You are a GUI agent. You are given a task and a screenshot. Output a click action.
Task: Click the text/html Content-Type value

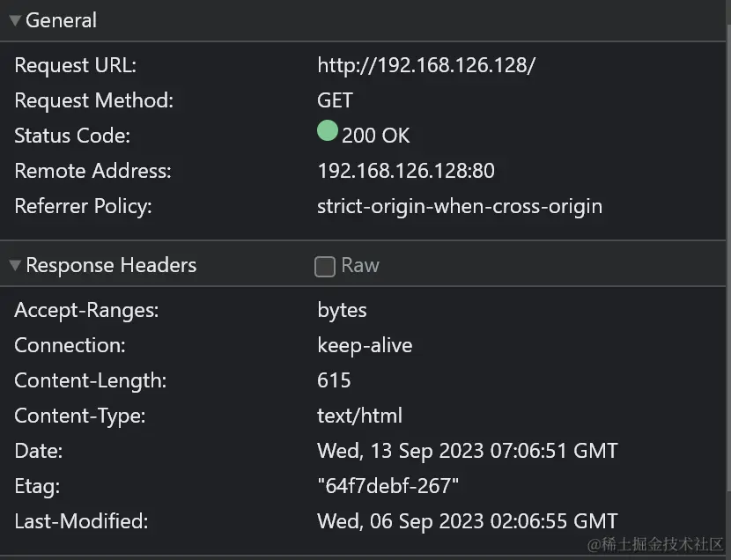click(359, 416)
